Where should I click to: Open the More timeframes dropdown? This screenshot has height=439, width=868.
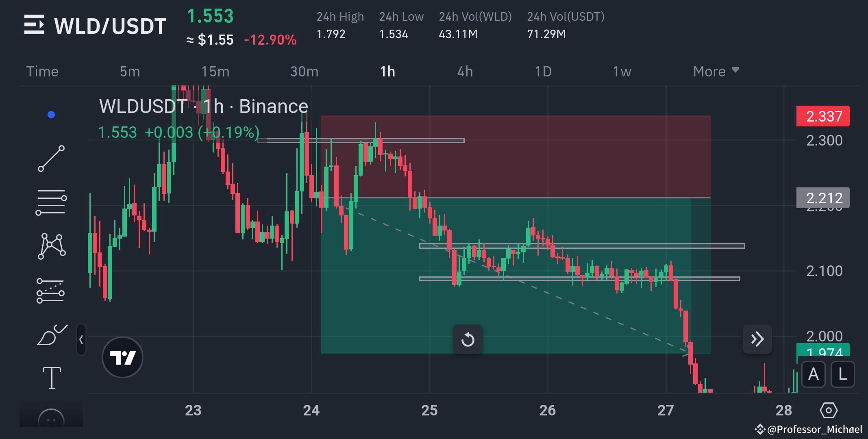[716, 71]
